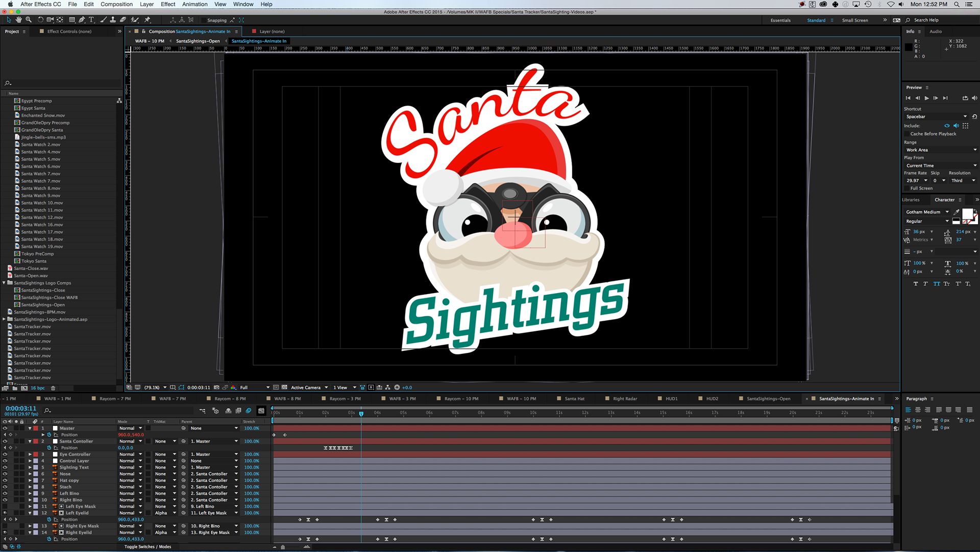Click the white fill color swatch

(967, 213)
